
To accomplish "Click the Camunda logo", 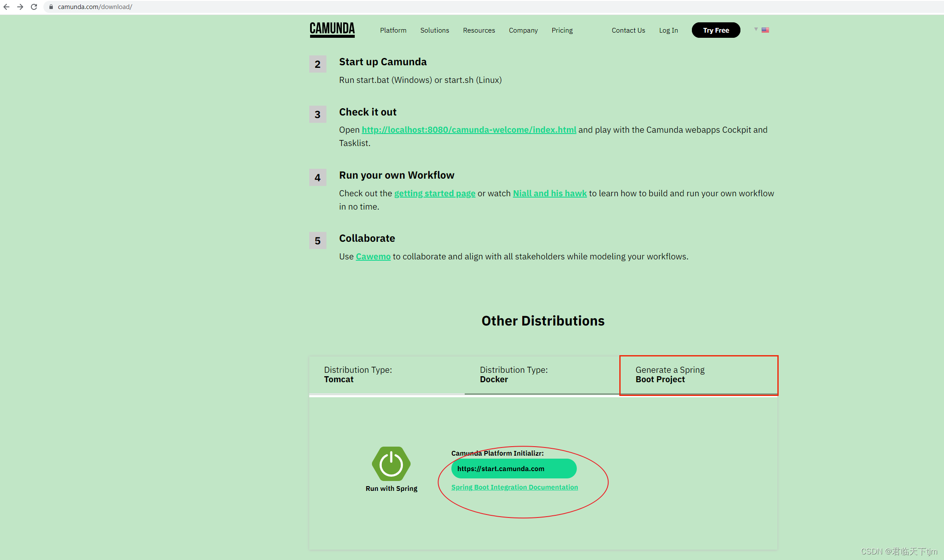I will (332, 30).
